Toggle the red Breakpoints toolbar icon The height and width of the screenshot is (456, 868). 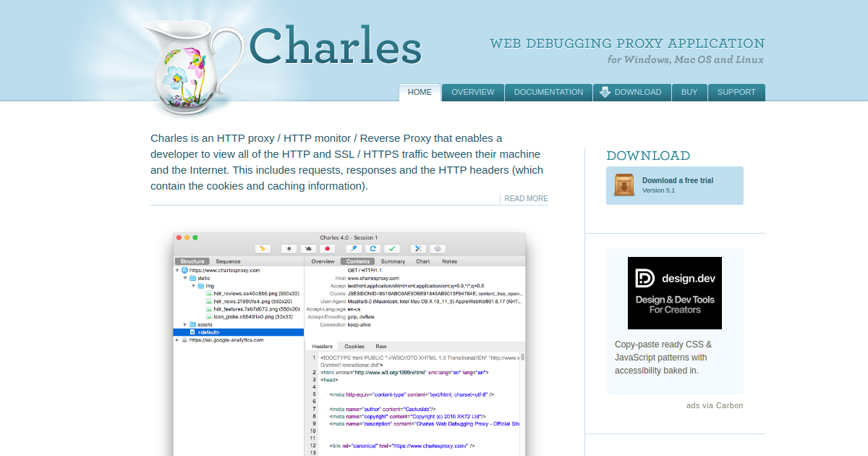click(327, 248)
